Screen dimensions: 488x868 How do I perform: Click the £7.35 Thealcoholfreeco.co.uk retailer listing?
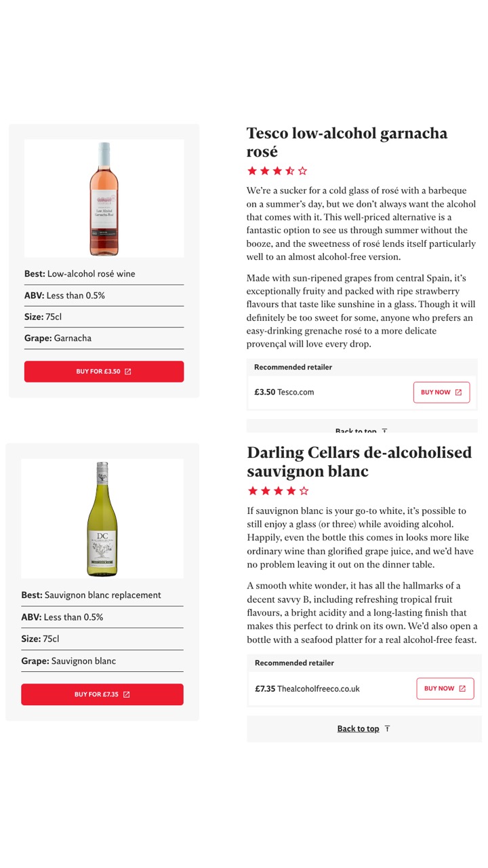[x=307, y=688]
